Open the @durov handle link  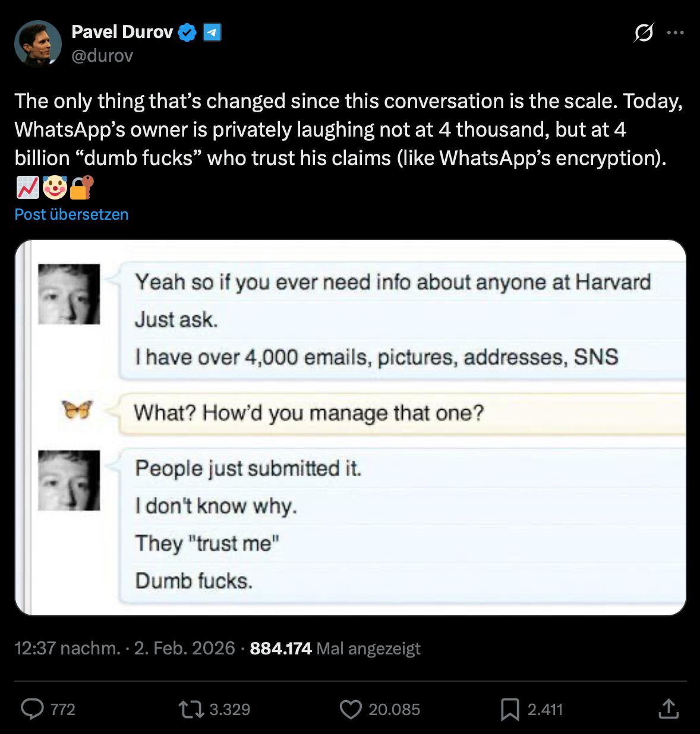point(102,56)
